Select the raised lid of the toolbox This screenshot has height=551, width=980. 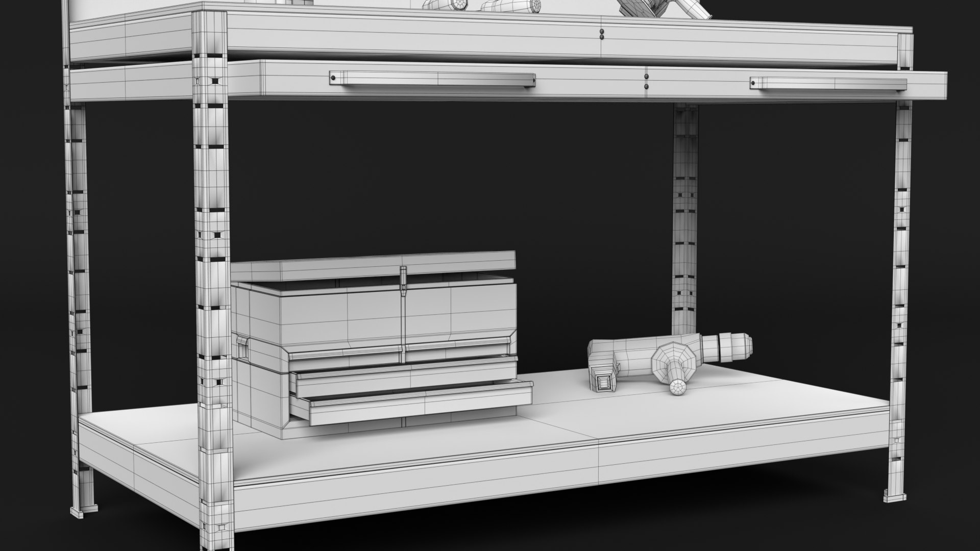(x=374, y=265)
